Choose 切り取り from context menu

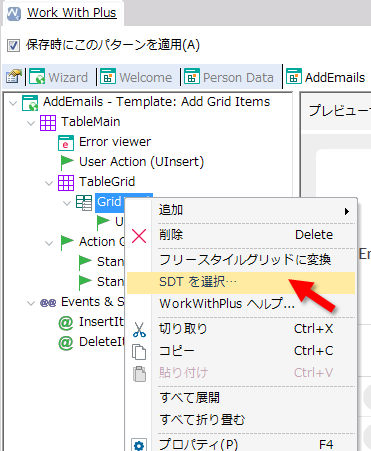[241, 329]
